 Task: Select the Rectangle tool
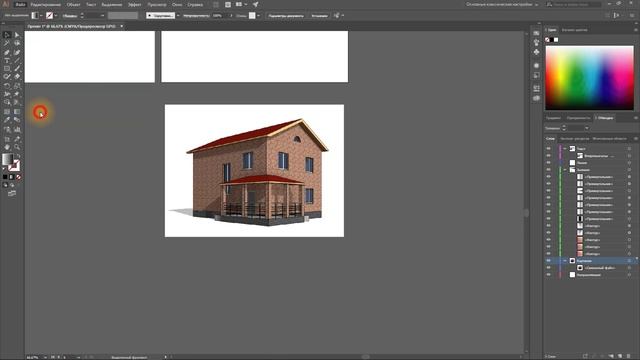tap(7, 69)
